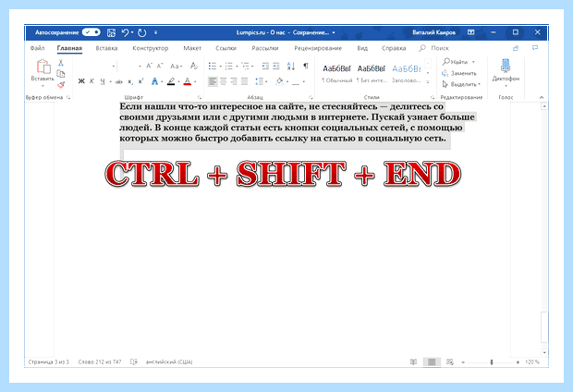The height and width of the screenshot is (392, 573).
Task: Switch to the Конструктор tab
Action: [x=151, y=48]
